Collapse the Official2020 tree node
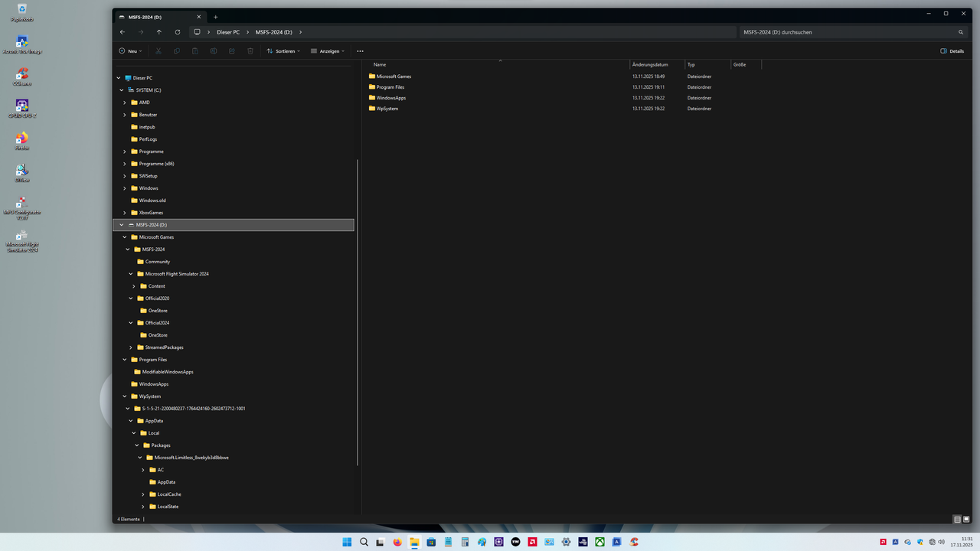The width and height of the screenshot is (980, 551). (x=131, y=298)
